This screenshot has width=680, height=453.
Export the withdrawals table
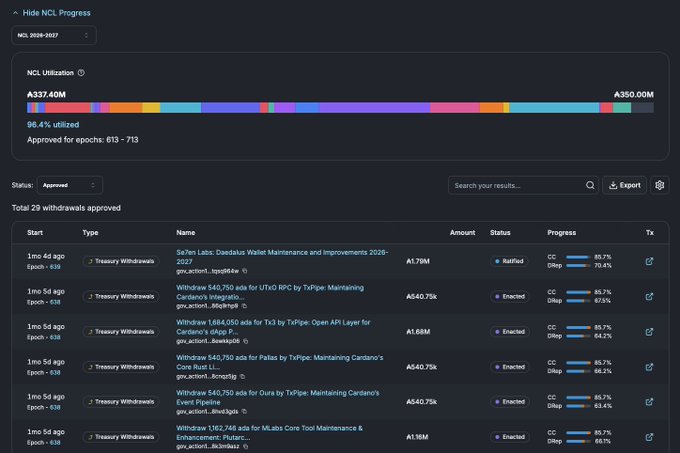point(624,185)
